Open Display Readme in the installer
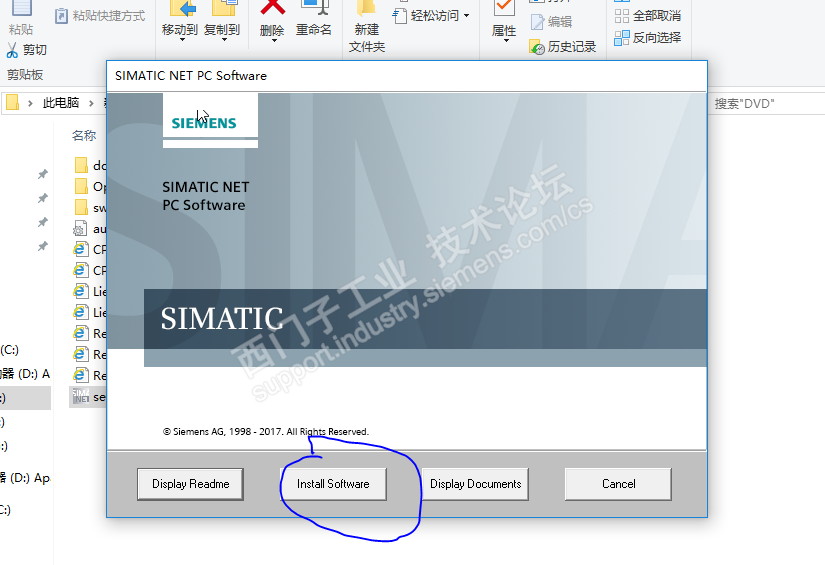 190,484
